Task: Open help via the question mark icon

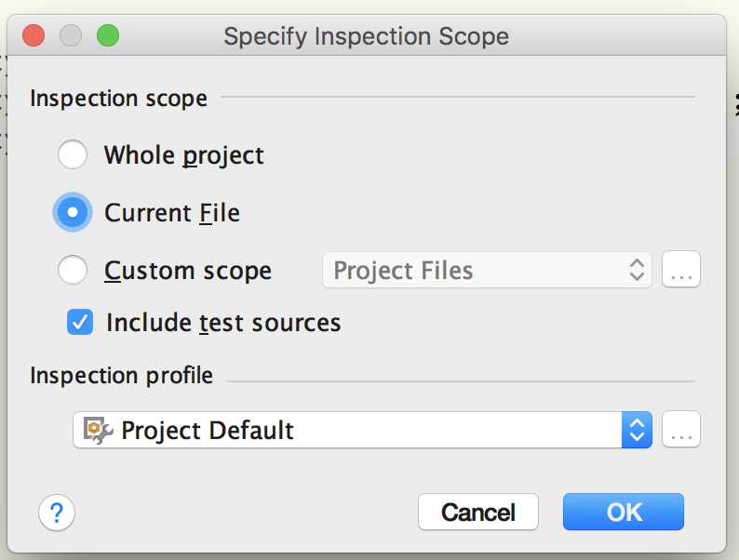Action: tap(57, 513)
